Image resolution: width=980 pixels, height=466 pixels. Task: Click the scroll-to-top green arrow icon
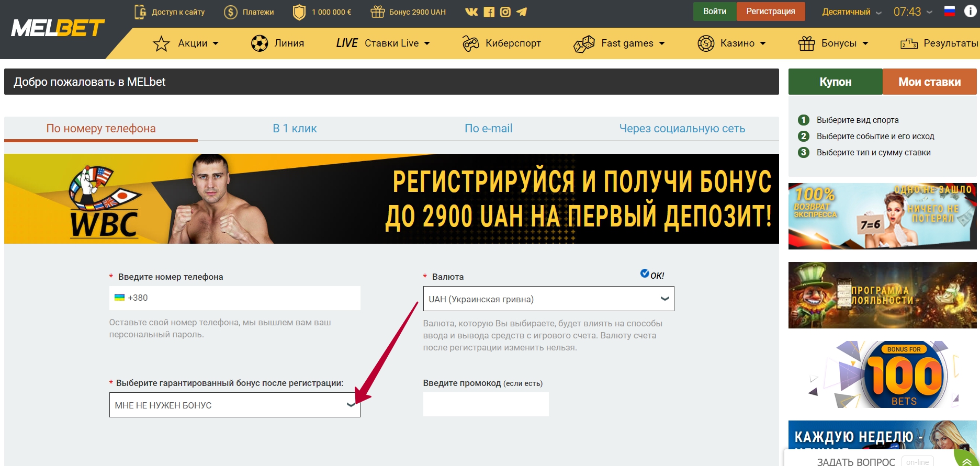coord(967,461)
